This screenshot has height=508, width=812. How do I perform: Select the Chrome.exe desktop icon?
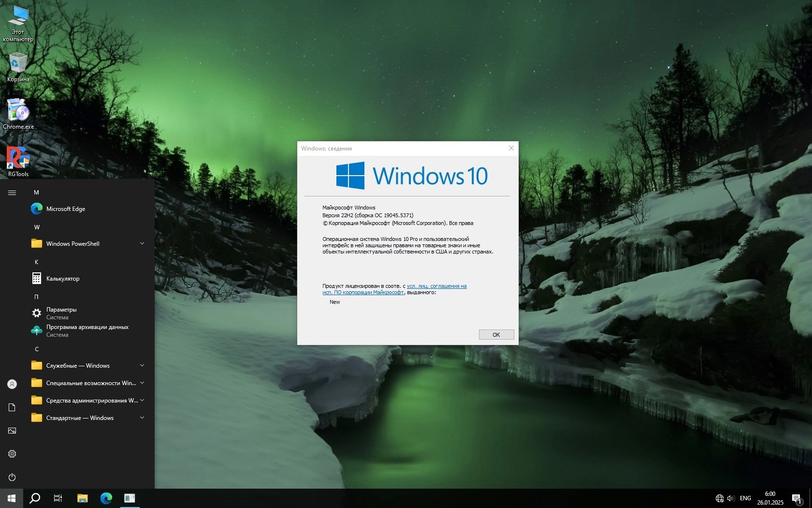(18, 114)
